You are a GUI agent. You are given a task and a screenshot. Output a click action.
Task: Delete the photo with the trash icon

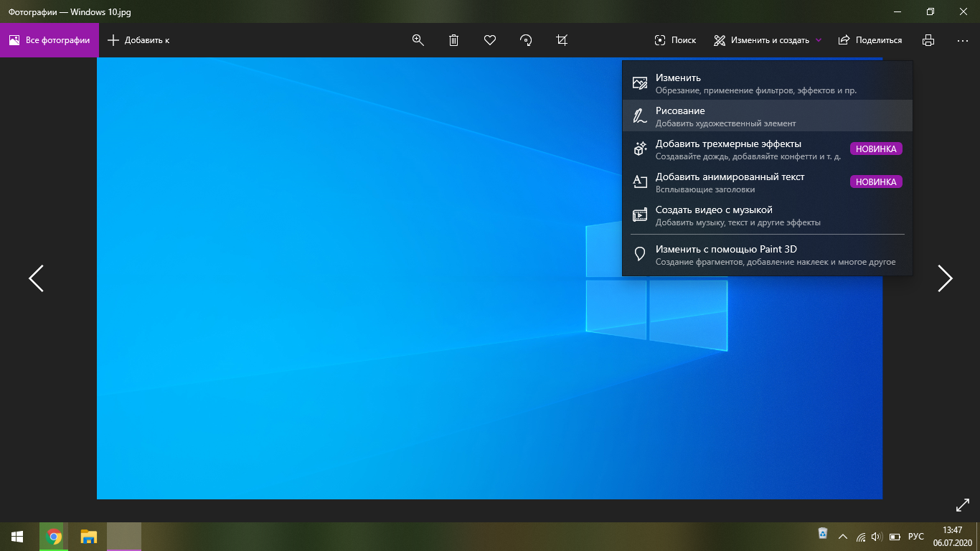[x=454, y=40]
